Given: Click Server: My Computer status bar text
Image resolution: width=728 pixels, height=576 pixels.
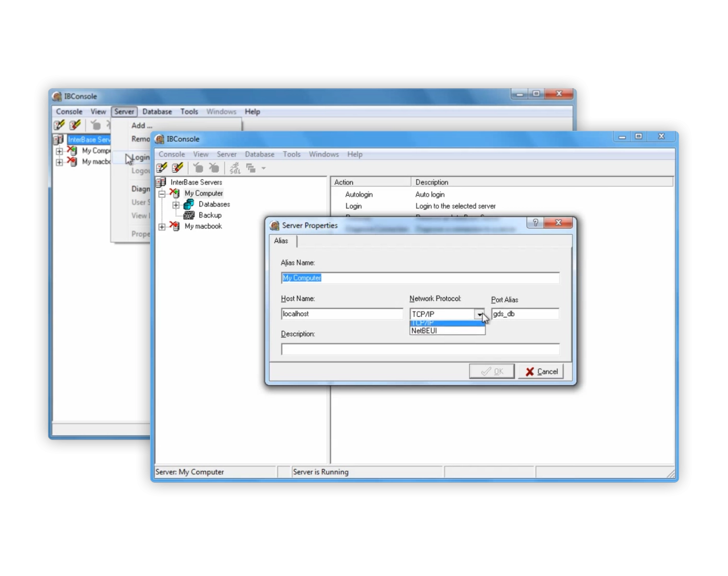Looking at the screenshot, I should coord(190,472).
